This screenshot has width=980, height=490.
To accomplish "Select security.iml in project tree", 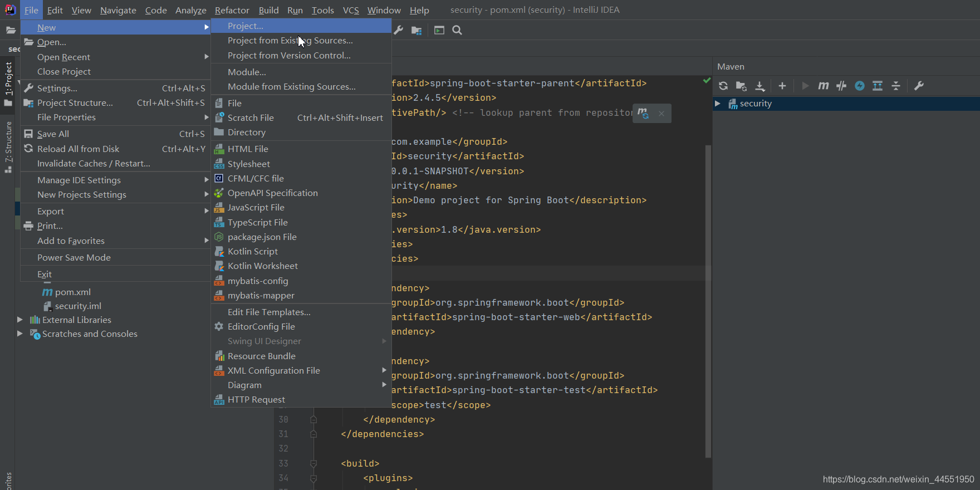I will pos(78,306).
